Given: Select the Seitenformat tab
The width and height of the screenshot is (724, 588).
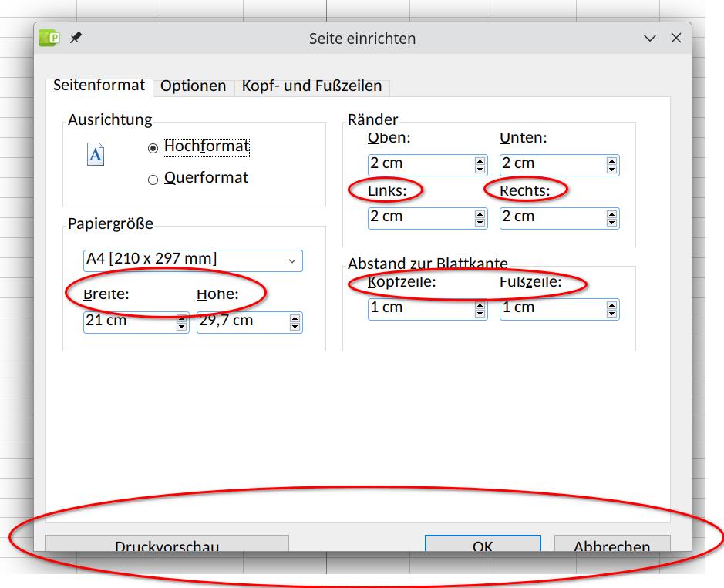Looking at the screenshot, I should (x=99, y=86).
